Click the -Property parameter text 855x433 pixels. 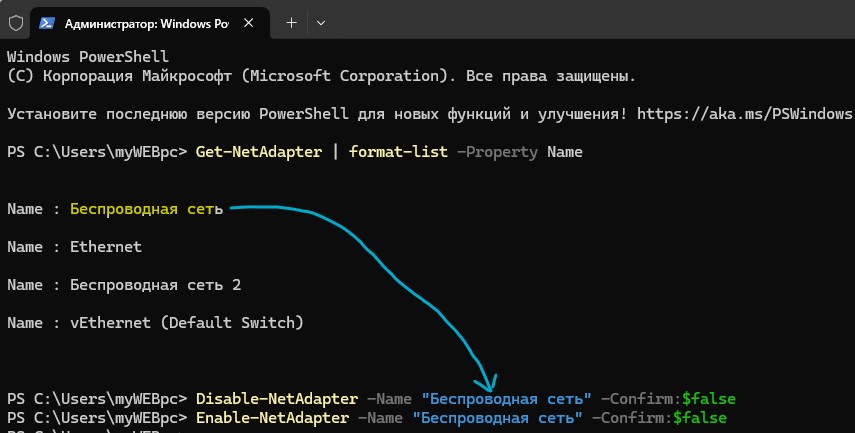point(497,152)
